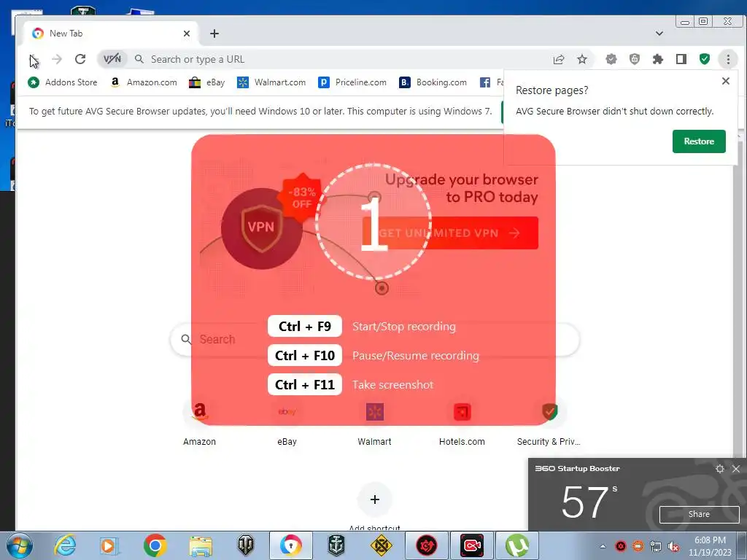Launch World of Warships from taskbar
The height and width of the screenshot is (560, 747).
[x=336, y=545]
